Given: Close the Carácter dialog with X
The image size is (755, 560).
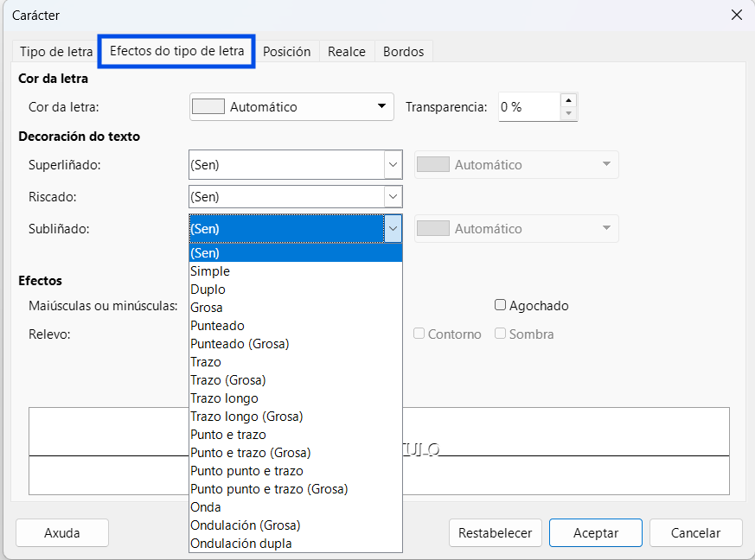Looking at the screenshot, I should 736,15.
